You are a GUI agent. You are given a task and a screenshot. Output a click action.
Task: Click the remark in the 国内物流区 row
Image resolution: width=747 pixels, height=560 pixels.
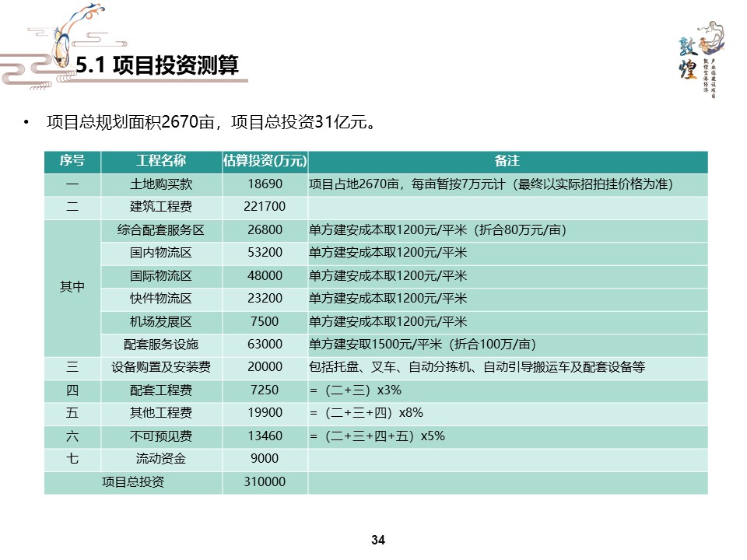click(x=388, y=252)
